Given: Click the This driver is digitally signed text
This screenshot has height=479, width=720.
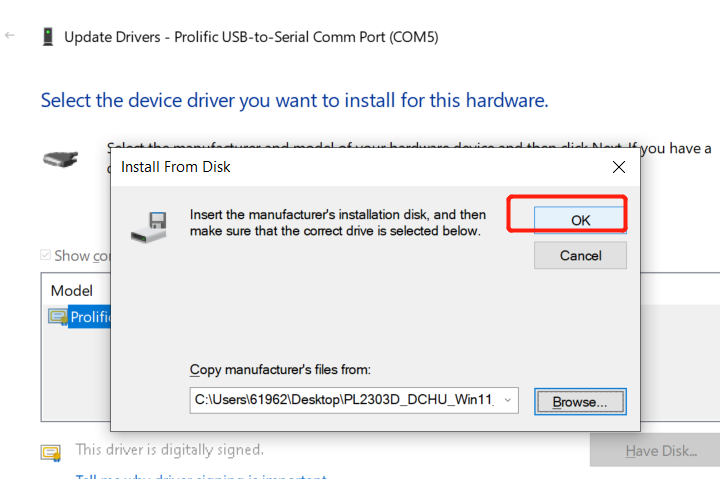Looking at the screenshot, I should (170, 450).
